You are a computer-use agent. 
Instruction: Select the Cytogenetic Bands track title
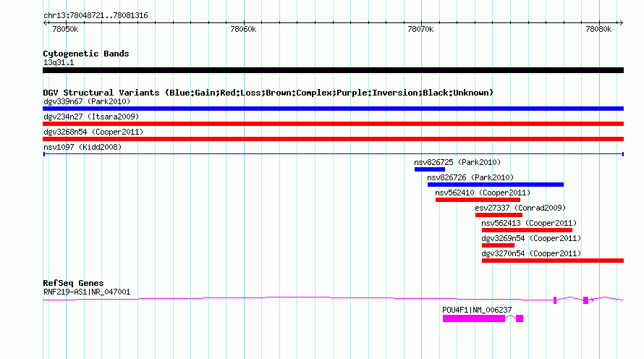86,54
